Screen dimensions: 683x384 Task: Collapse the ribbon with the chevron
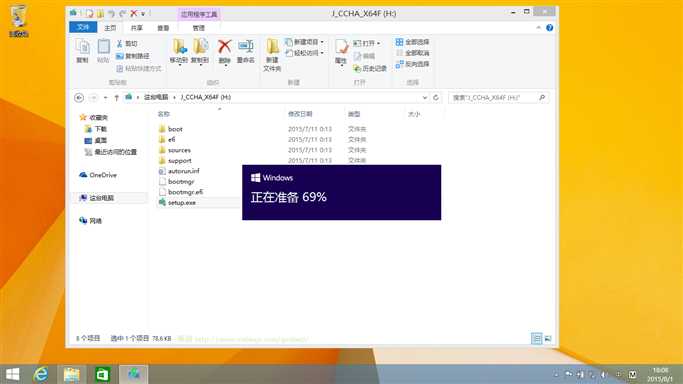click(x=538, y=27)
